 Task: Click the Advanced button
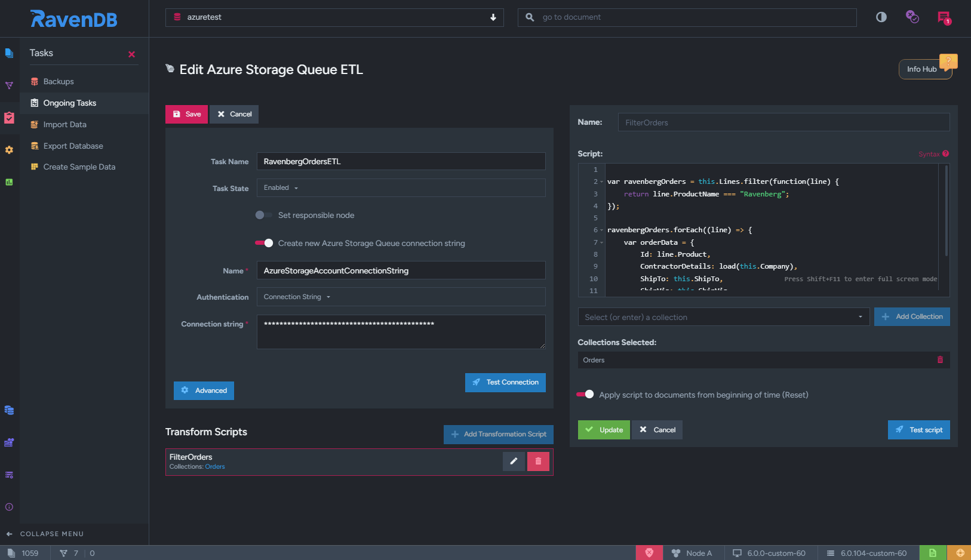pyautogui.click(x=204, y=390)
